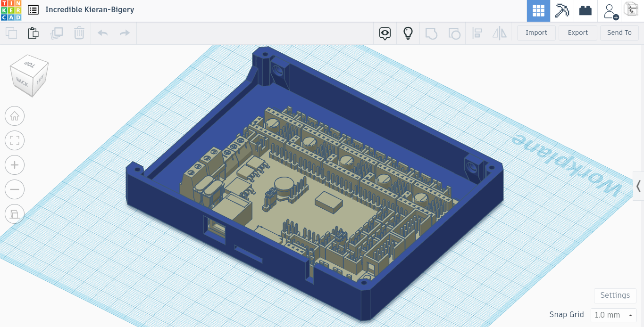Select the comment annotation tool
Image resolution: width=644 pixels, height=327 pixels.
[385, 33]
